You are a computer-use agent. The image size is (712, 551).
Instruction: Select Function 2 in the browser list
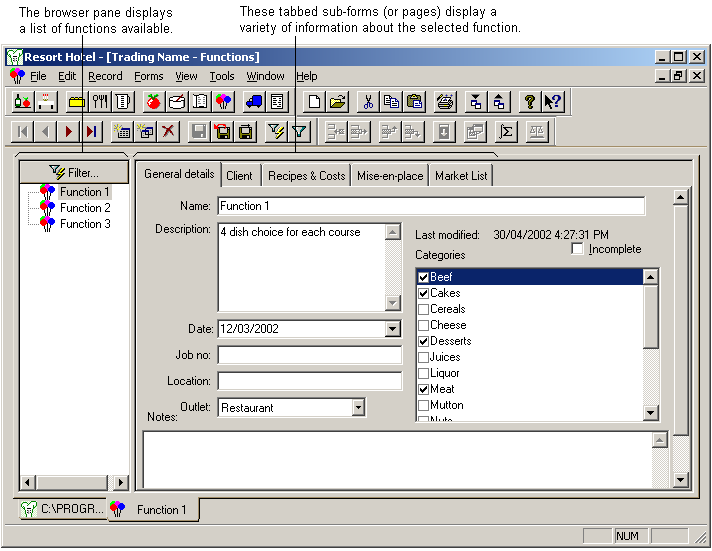point(85,208)
